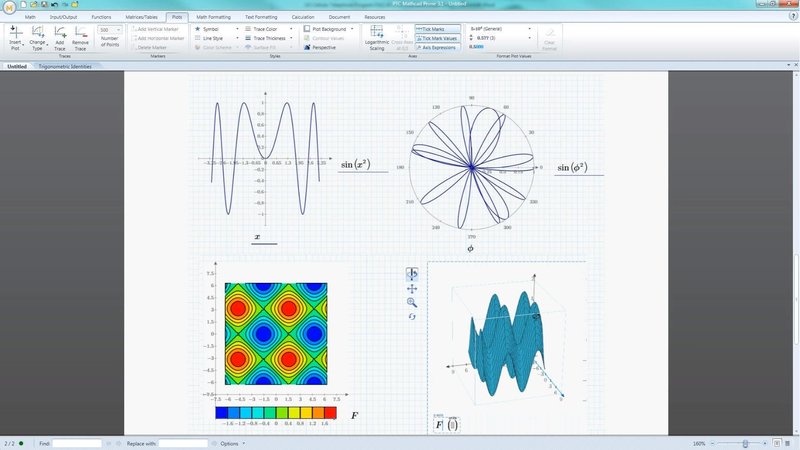Screen dimensions: 800x450
Task: Click the F label beside contour plot
Action: 355,415
